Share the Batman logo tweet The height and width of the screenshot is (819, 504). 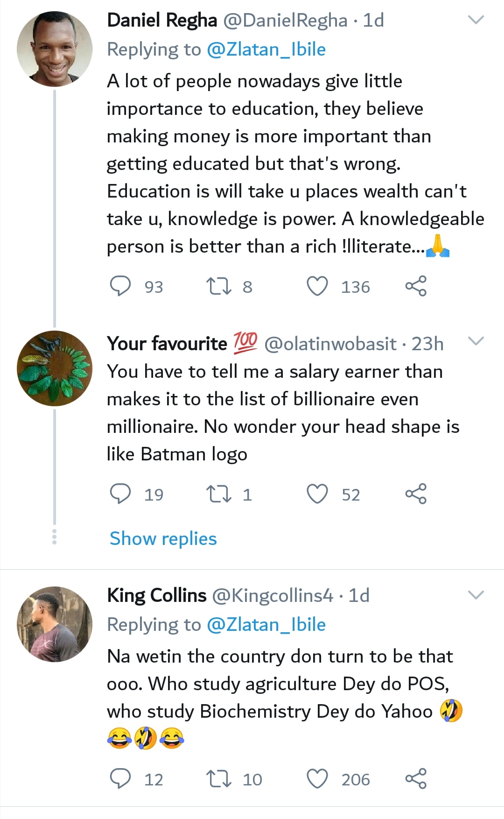[415, 494]
